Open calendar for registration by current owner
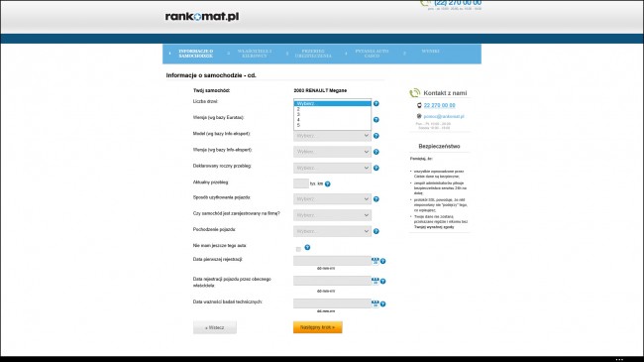 tap(375, 281)
